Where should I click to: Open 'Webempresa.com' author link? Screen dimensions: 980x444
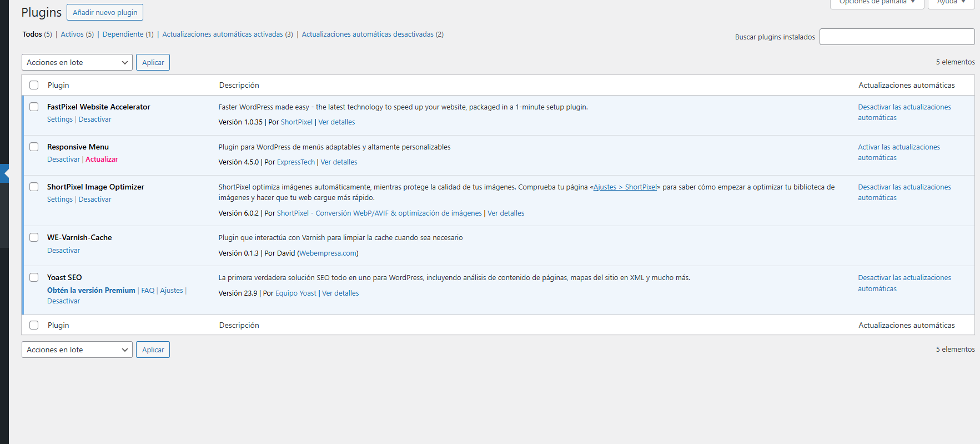pyautogui.click(x=328, y=253)
